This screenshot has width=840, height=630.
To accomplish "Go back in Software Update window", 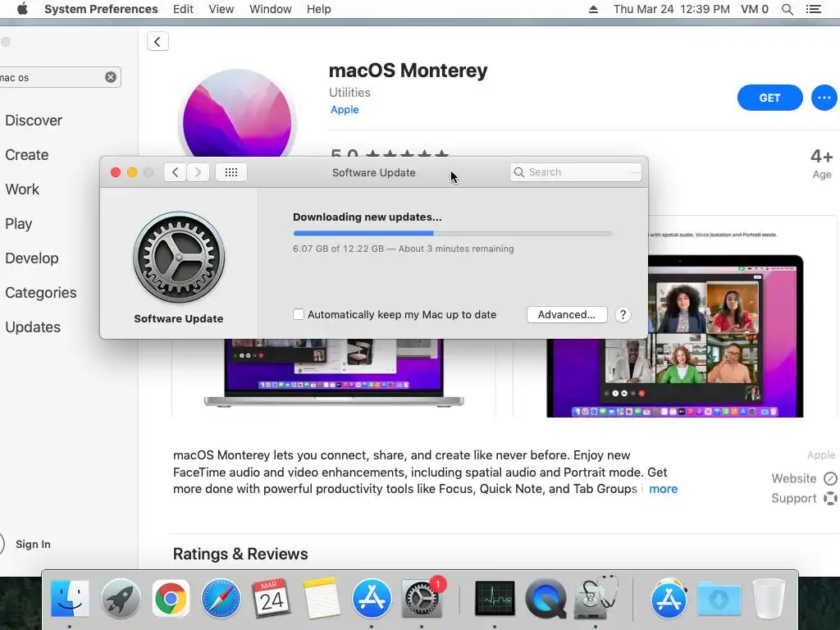I will click(x=176, y=172).
